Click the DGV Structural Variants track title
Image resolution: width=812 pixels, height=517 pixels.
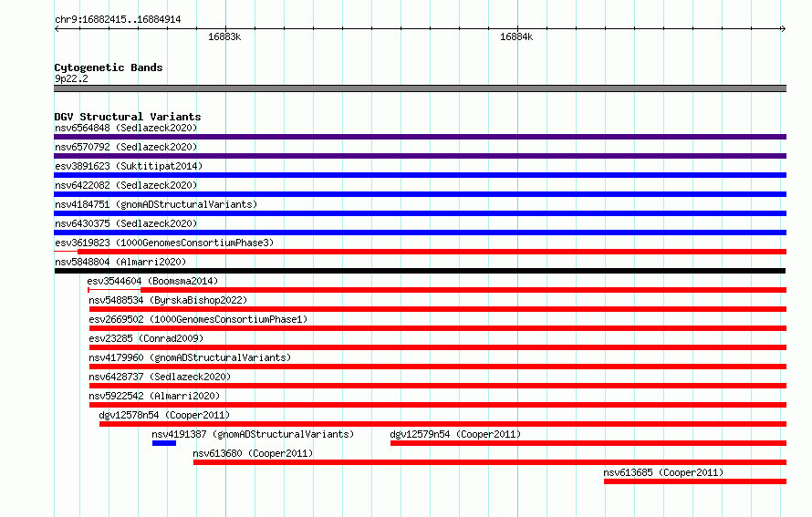128,117
